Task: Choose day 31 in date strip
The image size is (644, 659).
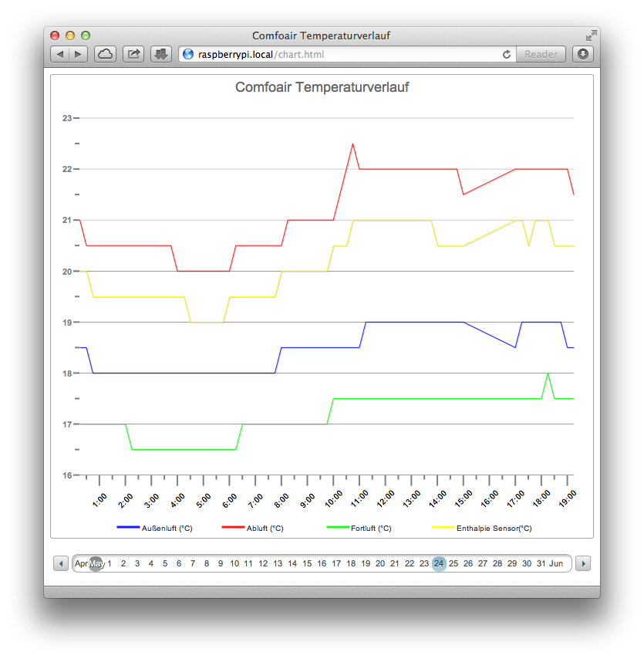Action: coord(541,563)
